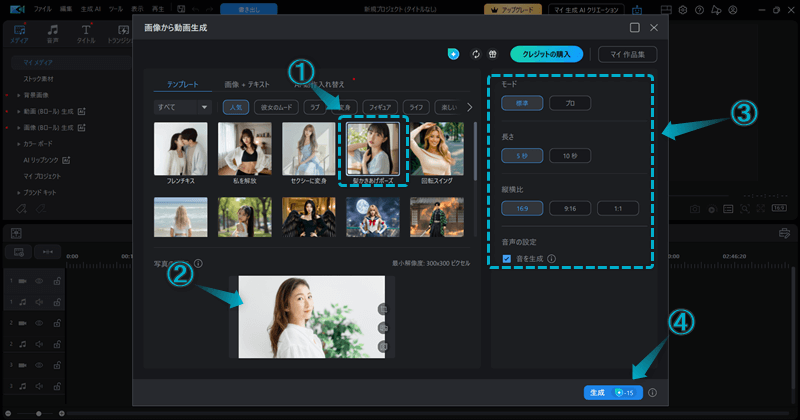Expand 動画 (Bロール) 生成 item
Screen dimensions: 800x420
[19, 111]
